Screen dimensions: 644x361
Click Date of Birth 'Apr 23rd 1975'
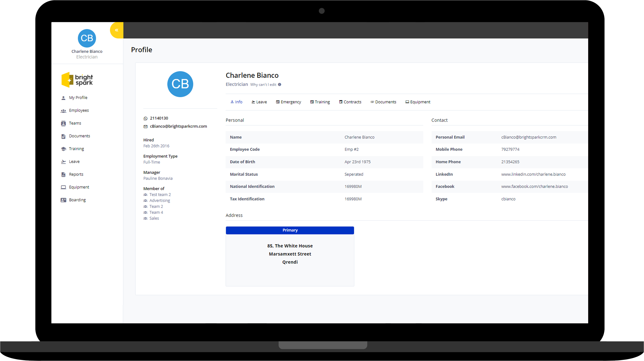[x=357, y=162]
